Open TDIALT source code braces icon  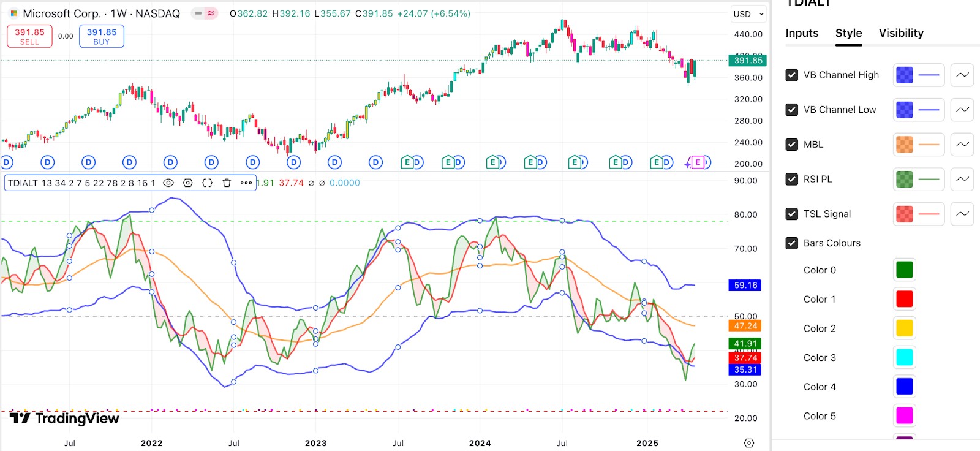208,183
